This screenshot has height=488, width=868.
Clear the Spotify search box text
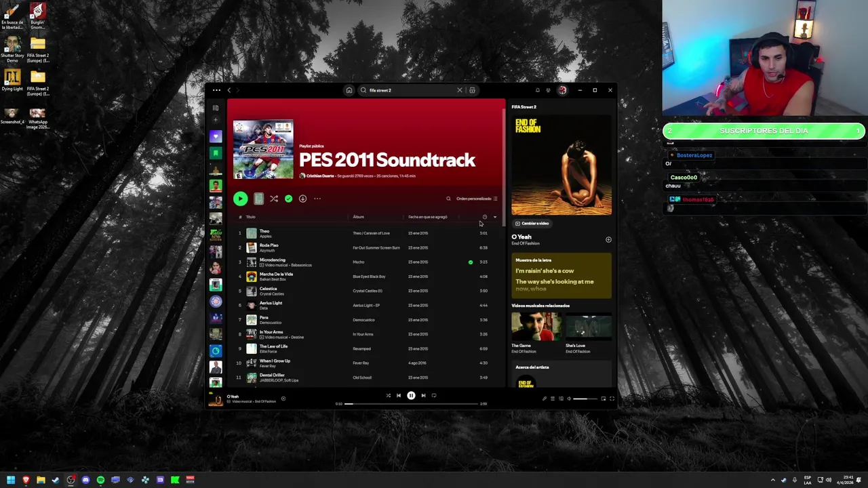coord(459,90)
